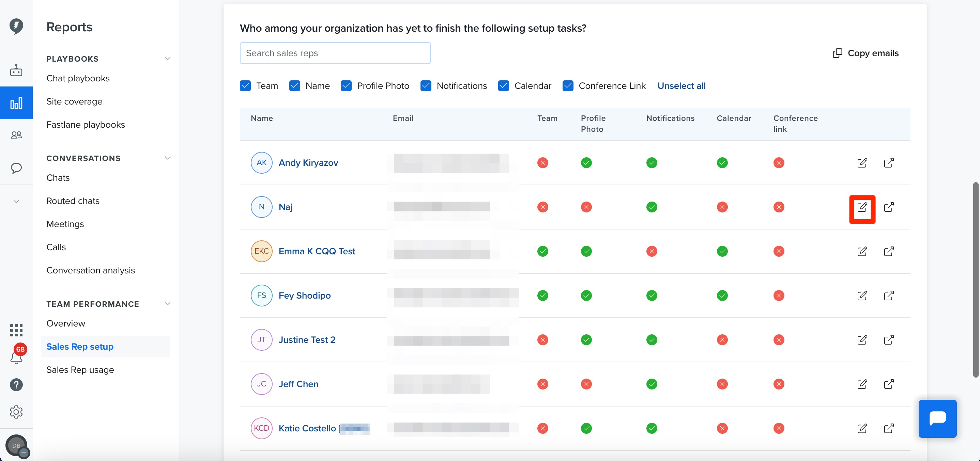Click Unselect all link
Screen dimensions: 980x461
coord(682,86)
